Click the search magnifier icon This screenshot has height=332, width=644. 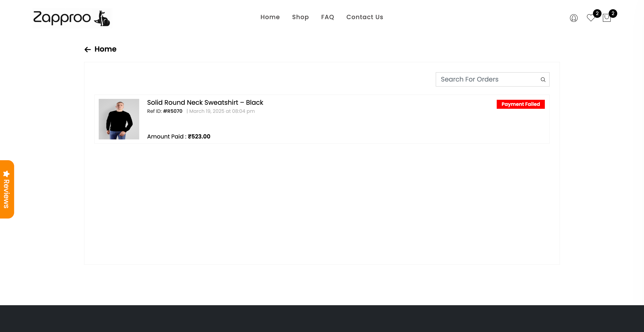click(x=543, y=80)
